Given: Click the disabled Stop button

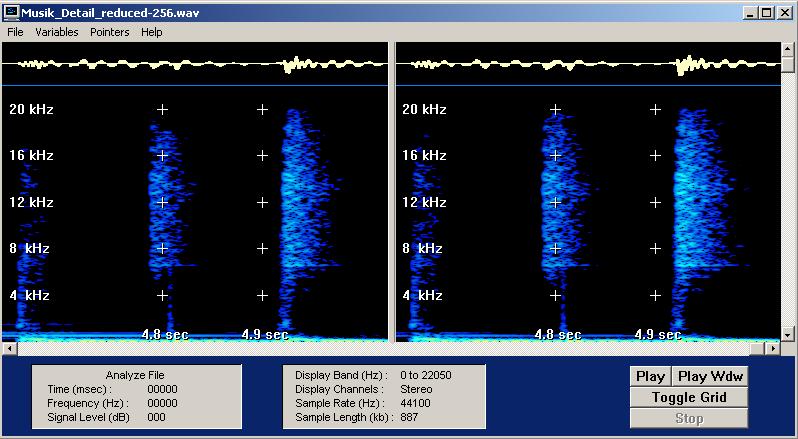Looking at the screenshot, I should tap(689, 418).
